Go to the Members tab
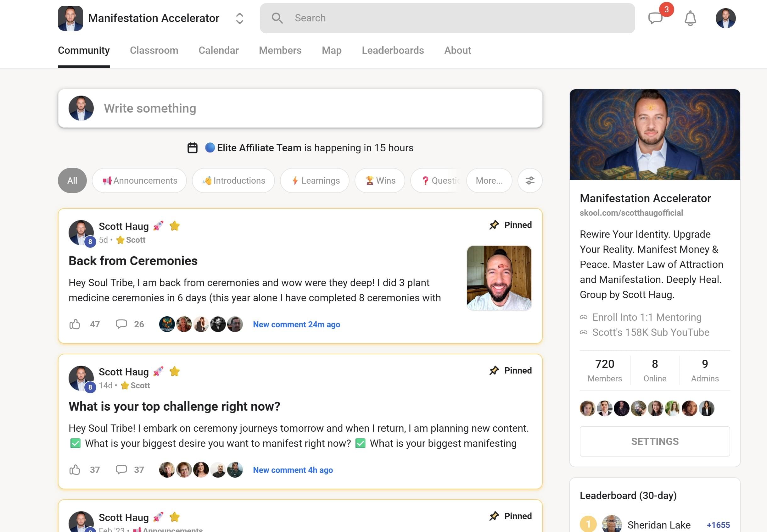Screen dimensions: 767x532 [x=280, y=50]
